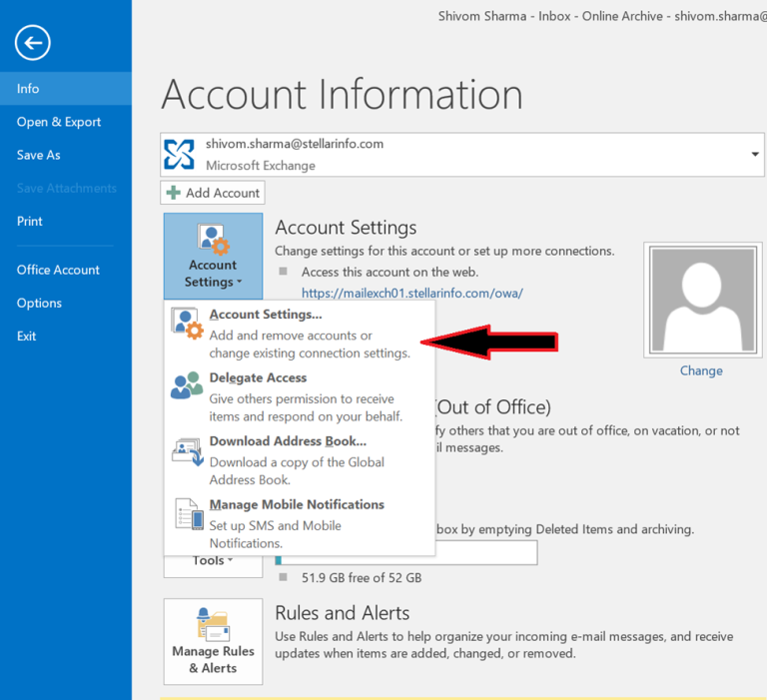Click the 'Rules and Alerts' heading
Image resolution: width=767 pixels, height=700 pixels.
pos(343,613)
